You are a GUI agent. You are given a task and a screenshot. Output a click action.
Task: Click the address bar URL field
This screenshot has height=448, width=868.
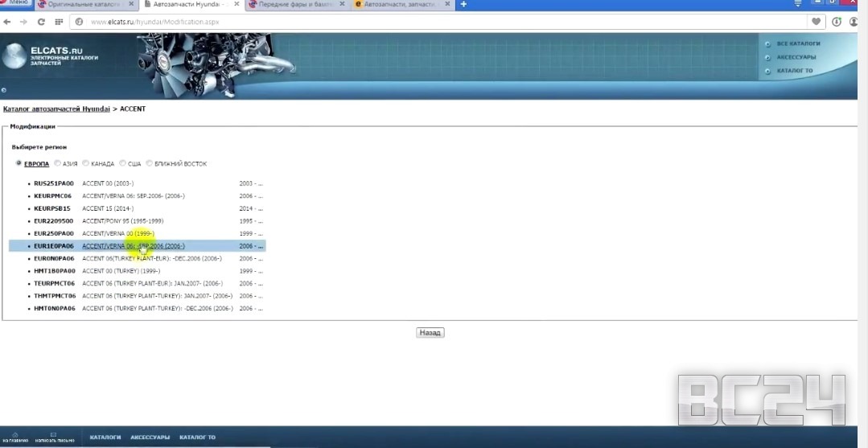pos(402,22)
